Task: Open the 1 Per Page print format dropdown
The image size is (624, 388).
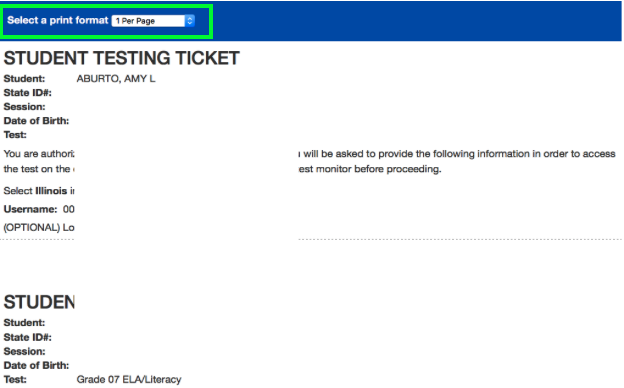Action: click(153, 21)
